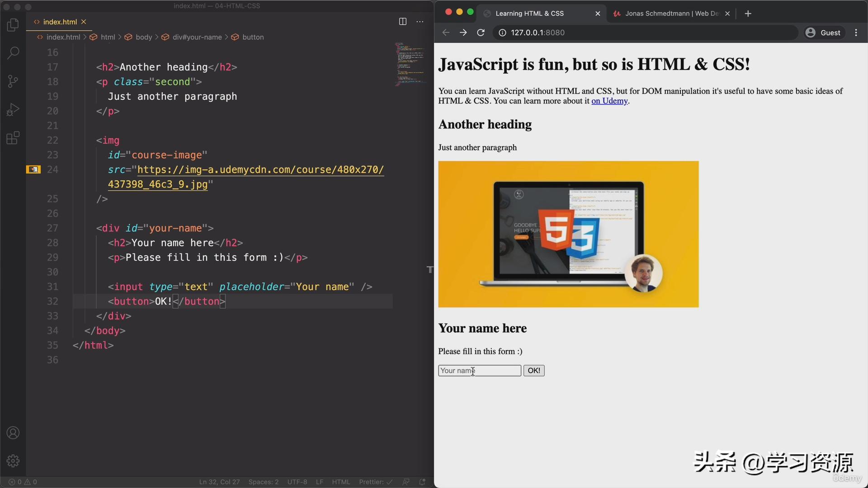This screenshot has width=868, height=488.
Task: Open the Source Control panel
Action: click(13, 81)
